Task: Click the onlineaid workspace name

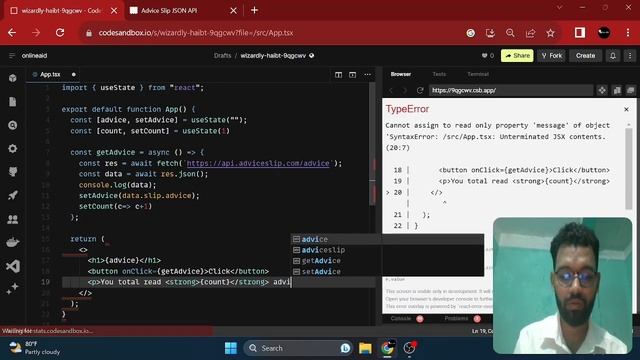Action: click(34, 56)
